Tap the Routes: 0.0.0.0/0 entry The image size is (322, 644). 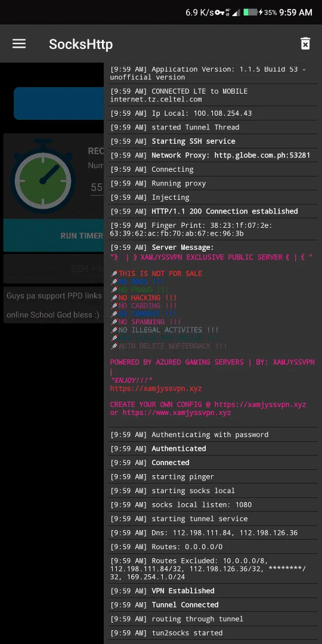(x=213, y=547)
